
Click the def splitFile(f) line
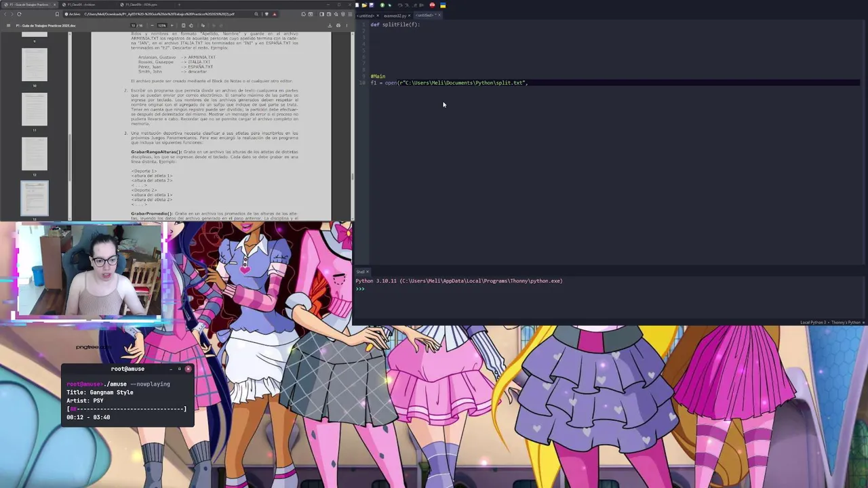(x=395, y=24)
